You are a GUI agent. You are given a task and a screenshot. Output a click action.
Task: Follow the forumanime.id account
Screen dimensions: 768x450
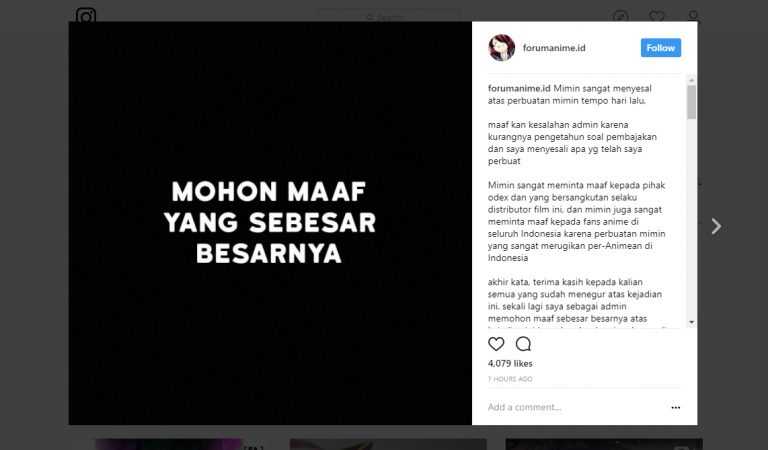pyautogui.click(x=661, y=47)
